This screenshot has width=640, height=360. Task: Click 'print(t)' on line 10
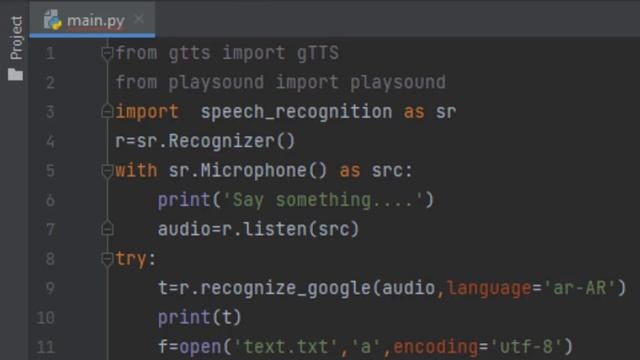[x=200, y=318]
